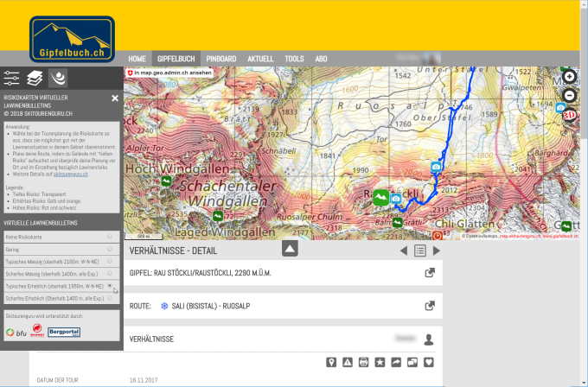The width and height of the screenshot is (588, 387).
Task: Switch the map to 3D view
Action: pos(570,113)
